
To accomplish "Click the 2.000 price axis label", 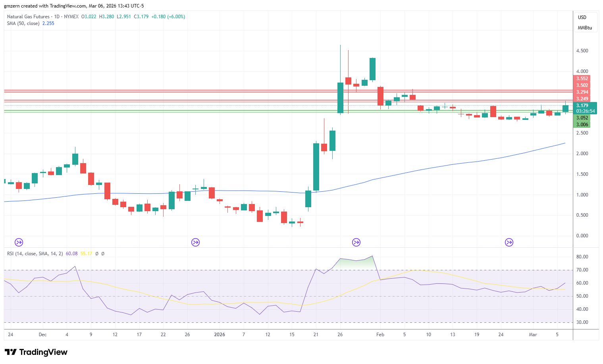I will tap(582, 154).
